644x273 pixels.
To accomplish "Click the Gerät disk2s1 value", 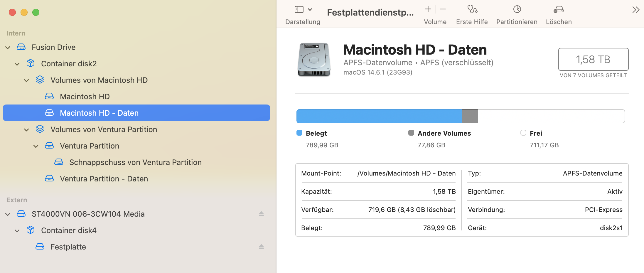I will (x=611, y=228).
